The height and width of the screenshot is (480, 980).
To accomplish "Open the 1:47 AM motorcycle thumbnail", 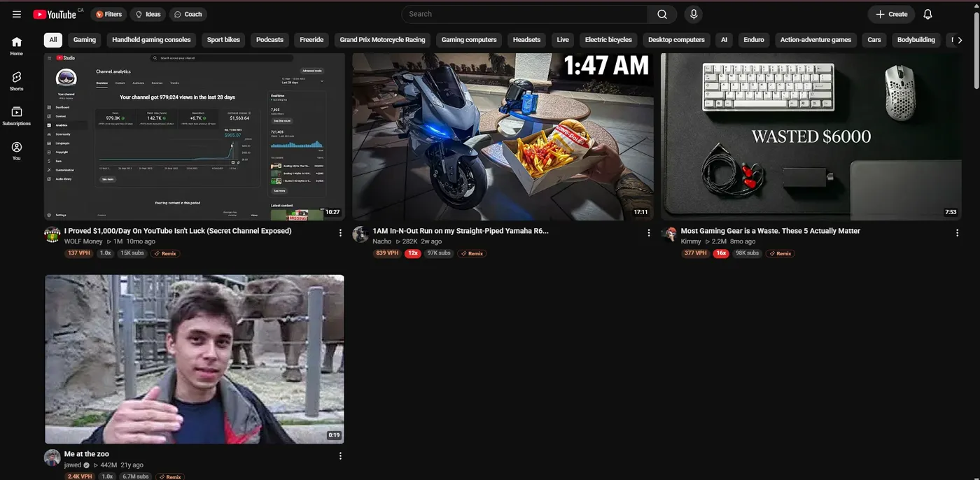I will (x=503, y=136).
